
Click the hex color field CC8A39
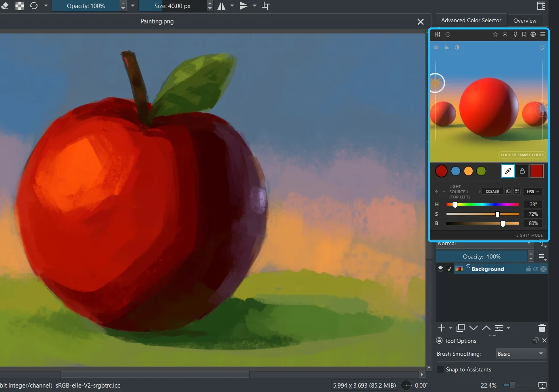492,192
